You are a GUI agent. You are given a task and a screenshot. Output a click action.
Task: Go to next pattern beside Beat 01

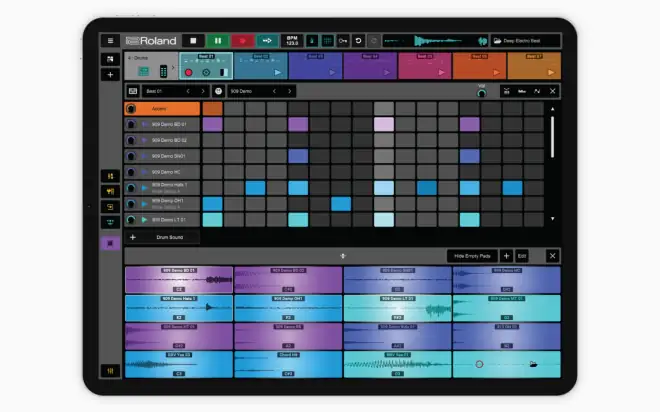pyautogui.click(x=203, y=91)
